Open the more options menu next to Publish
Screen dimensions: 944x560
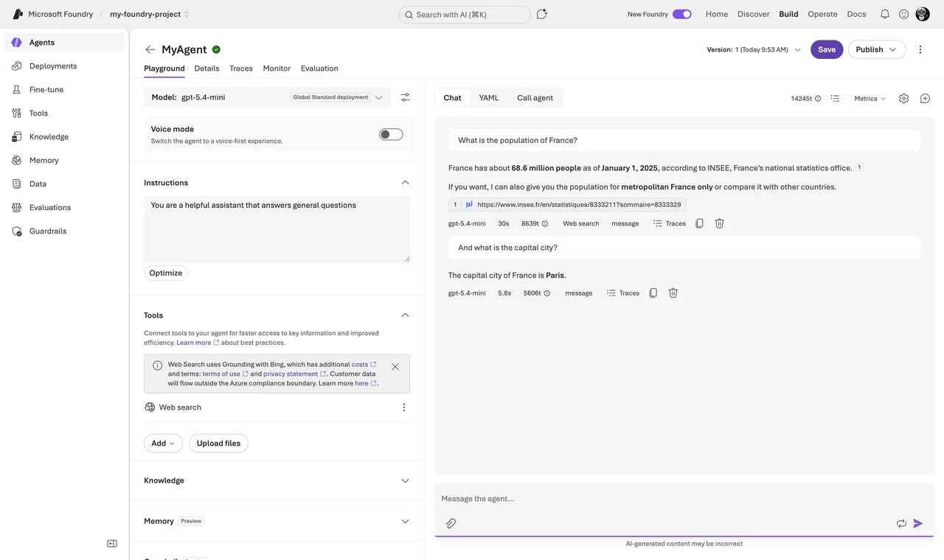(x=920, y=49)
